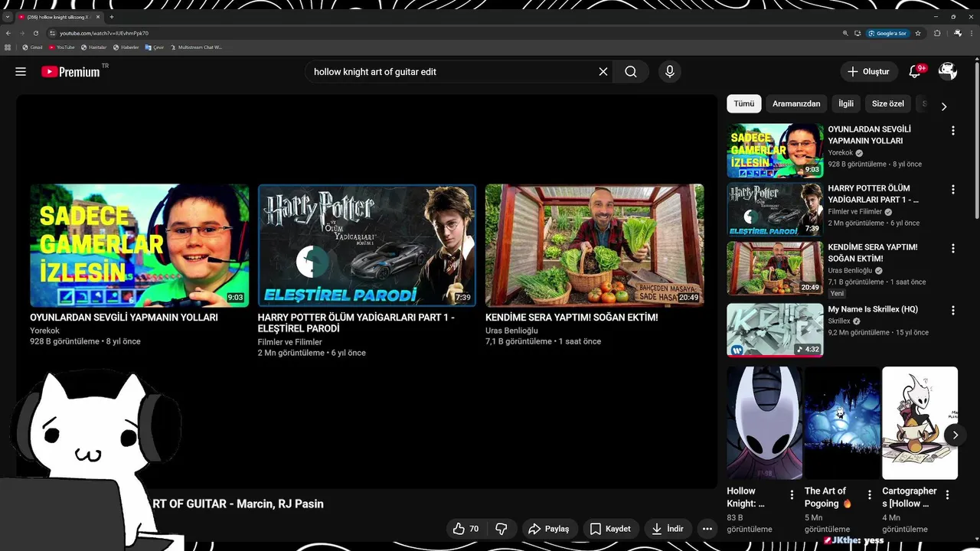The width and height of the screenshot is (980, 551).
Task: Click endscreen title HARRY POTTER ÖLÜM YADİGARLARI
Action: pyautogui.click(x=356, y=322)
